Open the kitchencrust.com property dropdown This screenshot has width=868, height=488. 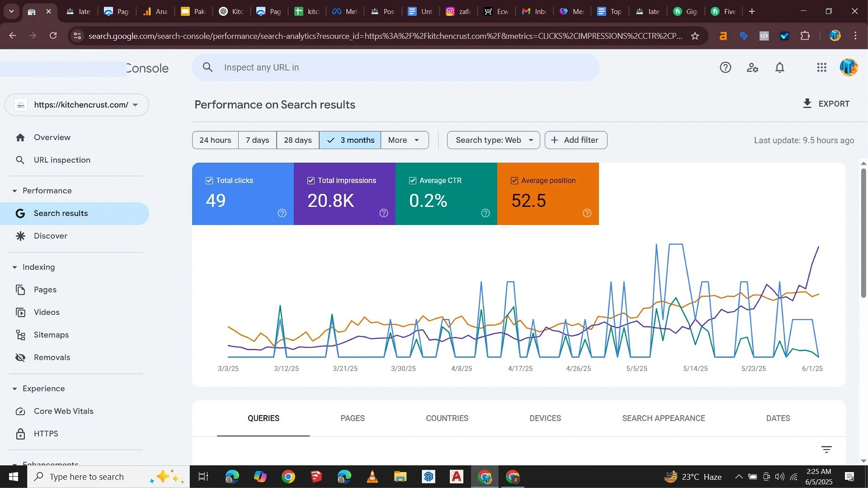click(x=77, y=105)
